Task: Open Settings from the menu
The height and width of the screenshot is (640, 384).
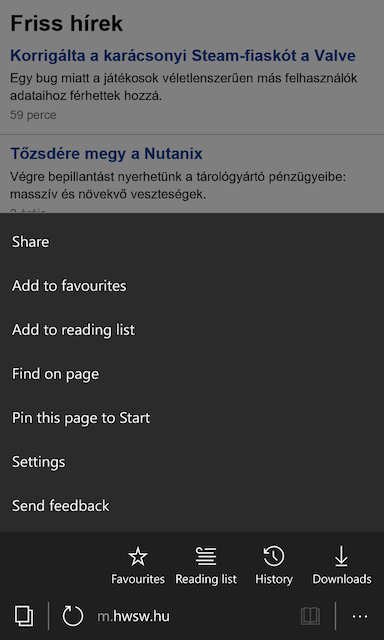Action: (x=192, y=462)
